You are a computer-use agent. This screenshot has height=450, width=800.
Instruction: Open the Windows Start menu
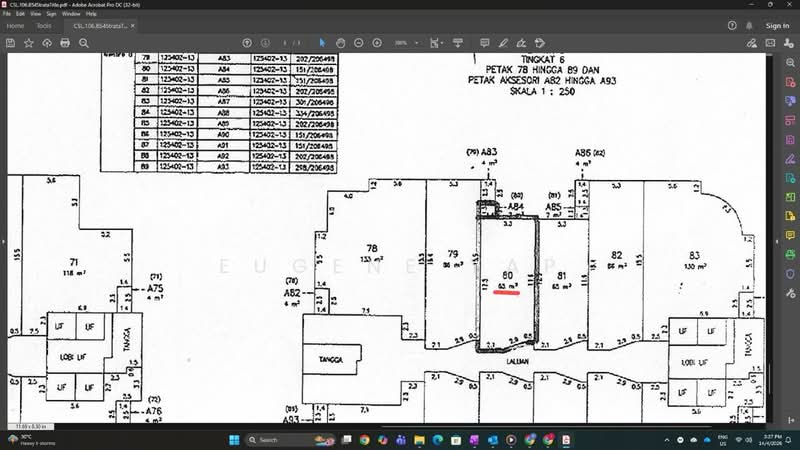coord(234,440)
